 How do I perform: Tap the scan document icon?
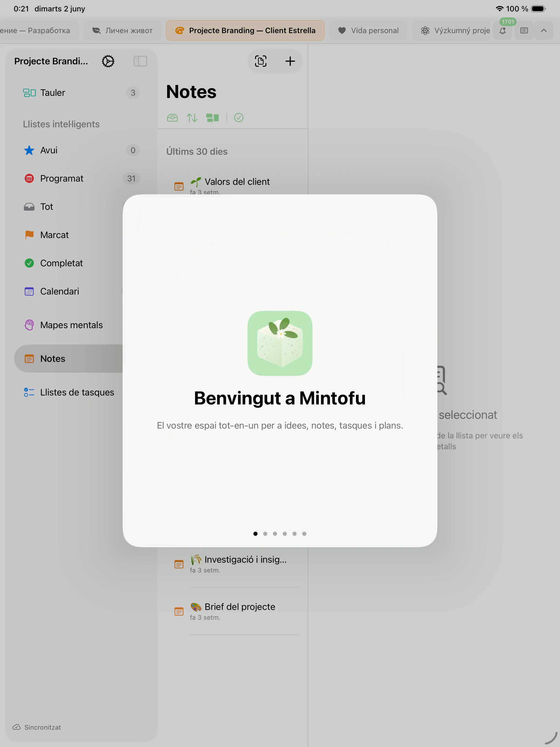pos(260,61)
